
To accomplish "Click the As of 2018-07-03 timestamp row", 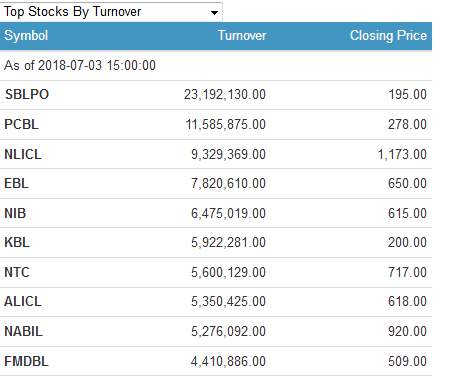I will tap(216, 65).
